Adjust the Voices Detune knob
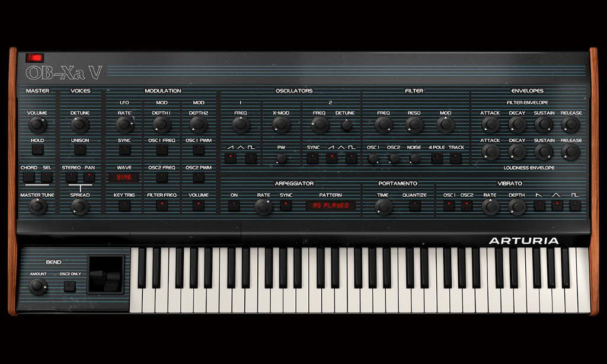 click(x=80, y=124)
